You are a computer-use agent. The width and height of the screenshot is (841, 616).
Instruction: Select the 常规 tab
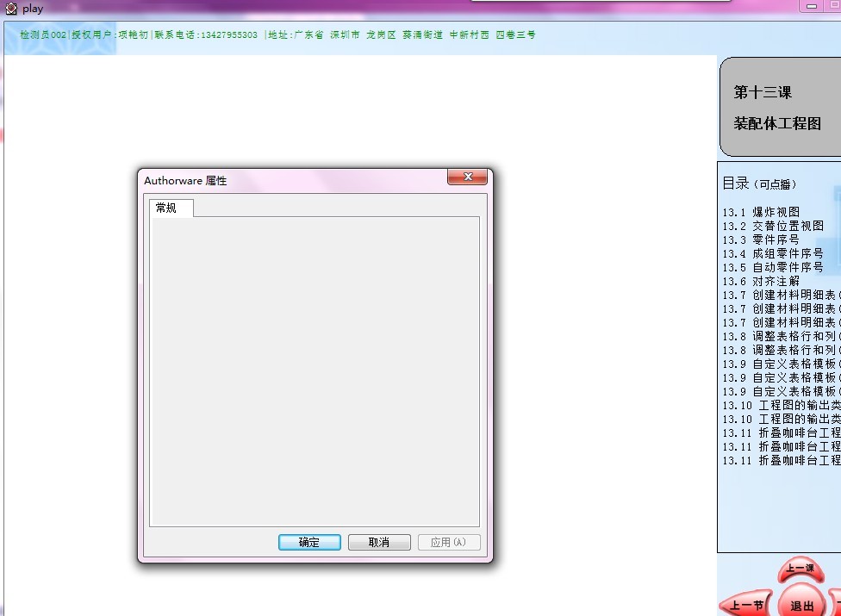(166, 208)
